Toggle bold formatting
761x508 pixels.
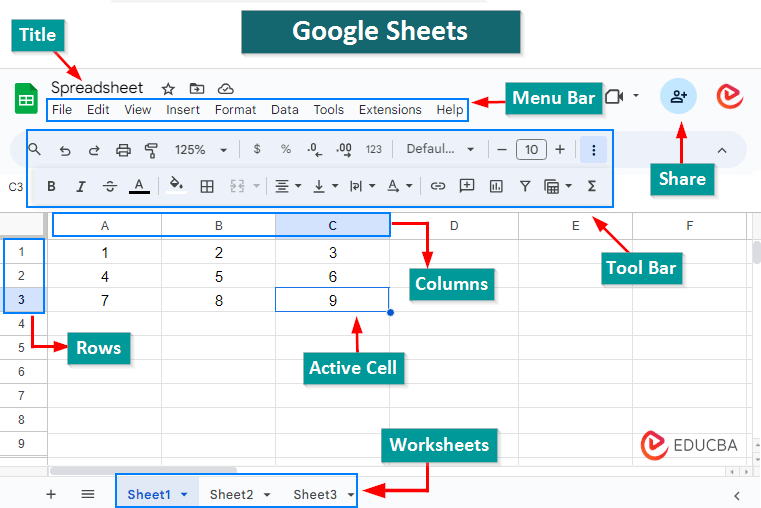tap(51, 186)
